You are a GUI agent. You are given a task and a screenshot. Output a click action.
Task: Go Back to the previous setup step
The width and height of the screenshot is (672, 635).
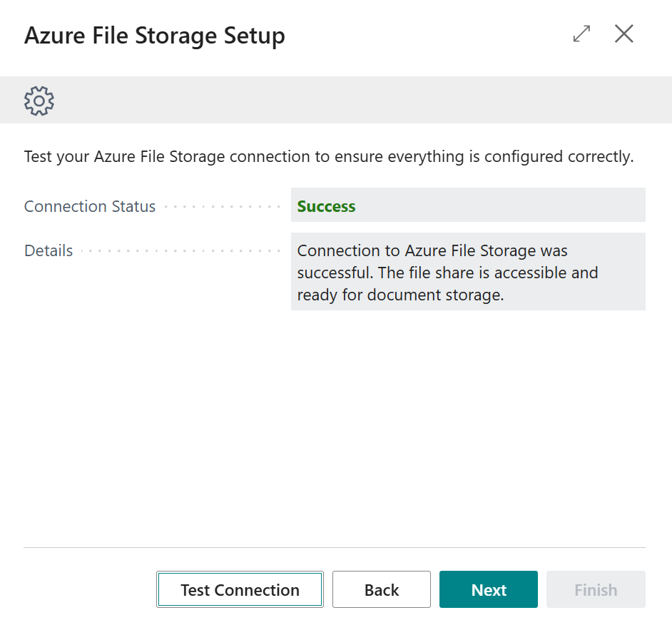coord(382,589)
